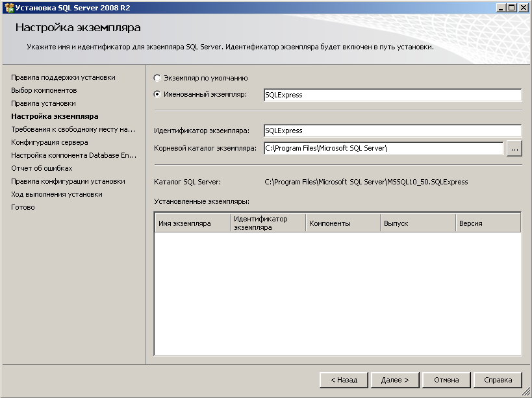Click 'Конфигурация сервера' in the sidebar

pyautogui.click(x=49, y=142)
